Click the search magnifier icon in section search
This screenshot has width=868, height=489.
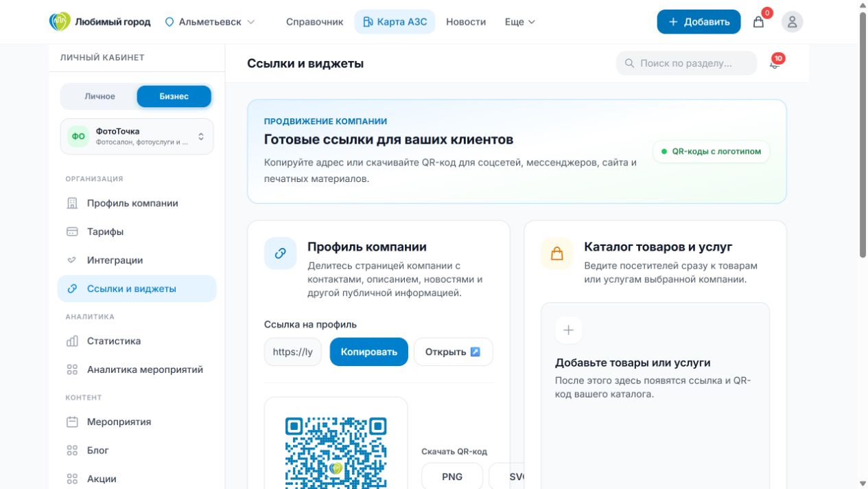(629, 63)
